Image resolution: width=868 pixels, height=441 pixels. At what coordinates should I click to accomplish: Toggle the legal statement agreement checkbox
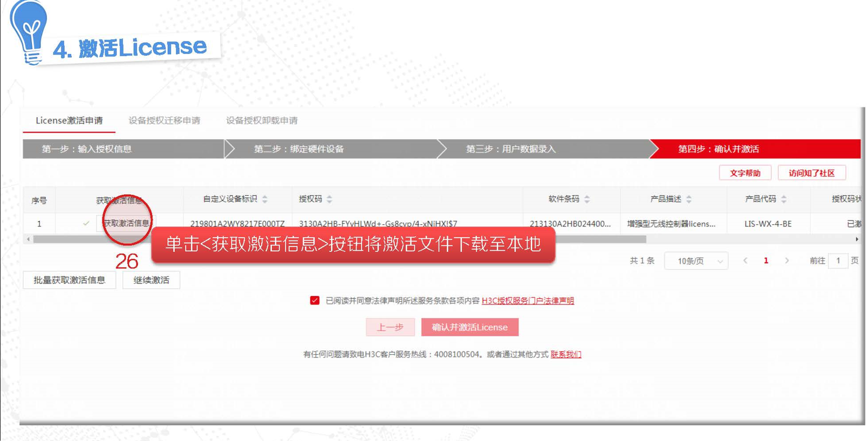315,300
